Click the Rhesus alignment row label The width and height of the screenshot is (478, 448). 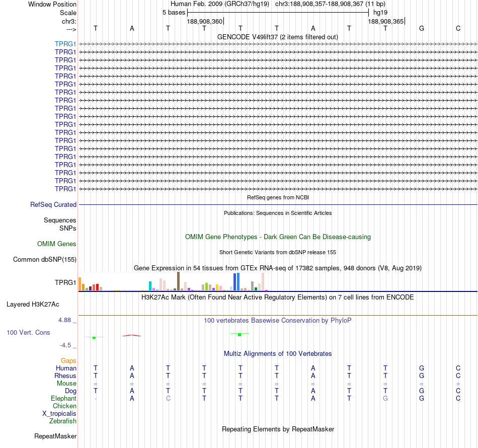[x=65, y=376]
